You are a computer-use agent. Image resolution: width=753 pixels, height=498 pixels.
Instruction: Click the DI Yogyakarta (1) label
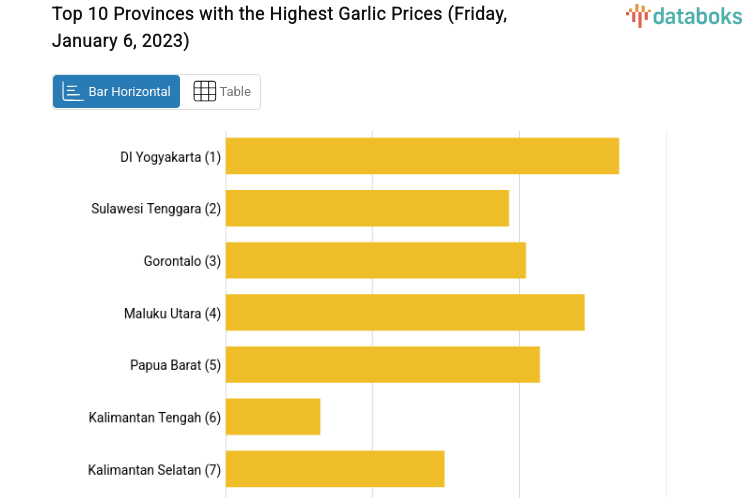point(170,157)
